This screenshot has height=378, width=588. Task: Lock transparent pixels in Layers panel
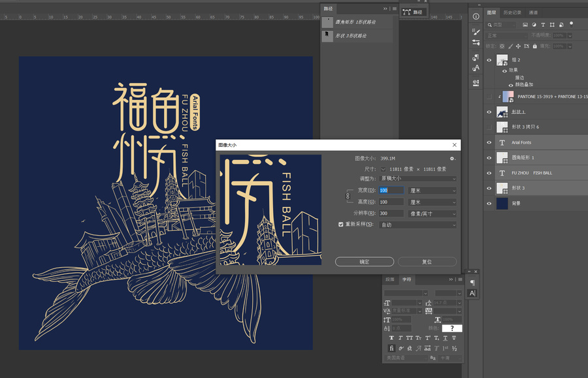[502, 46]
